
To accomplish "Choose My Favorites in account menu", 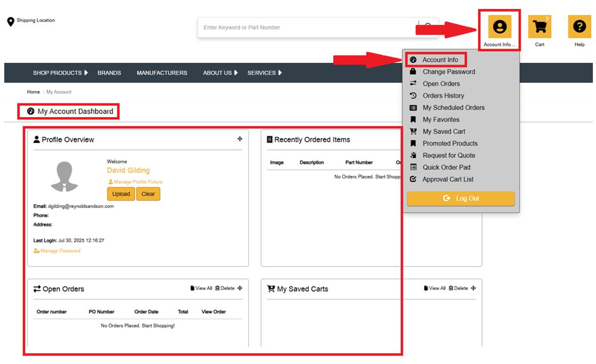I will pyautogui.click(x=441, y=120).
